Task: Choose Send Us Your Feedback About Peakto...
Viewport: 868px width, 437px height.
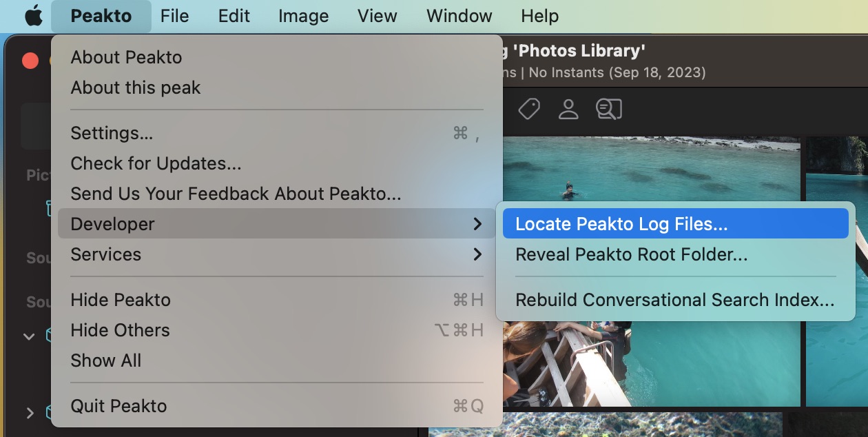Action: pyautogui.click(x=276, y=194)
